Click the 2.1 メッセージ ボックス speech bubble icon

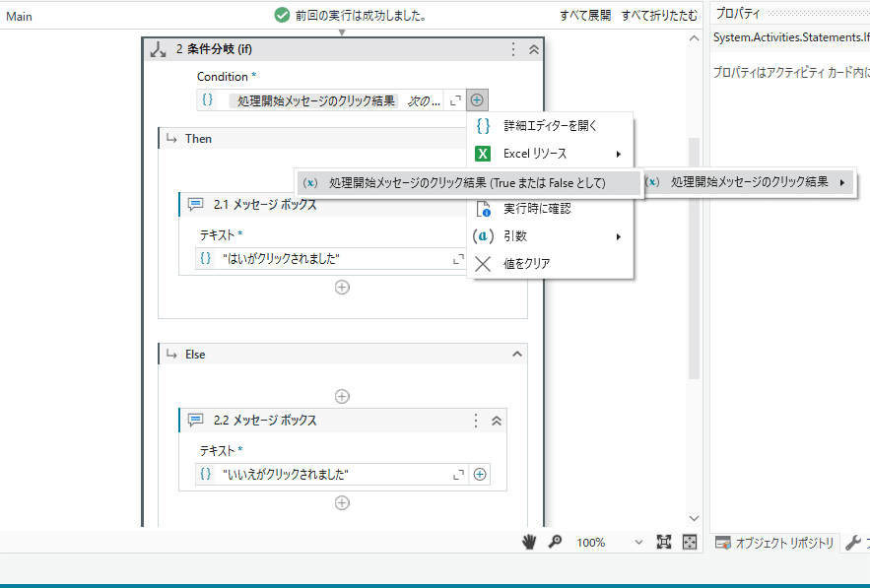point(195,204)
